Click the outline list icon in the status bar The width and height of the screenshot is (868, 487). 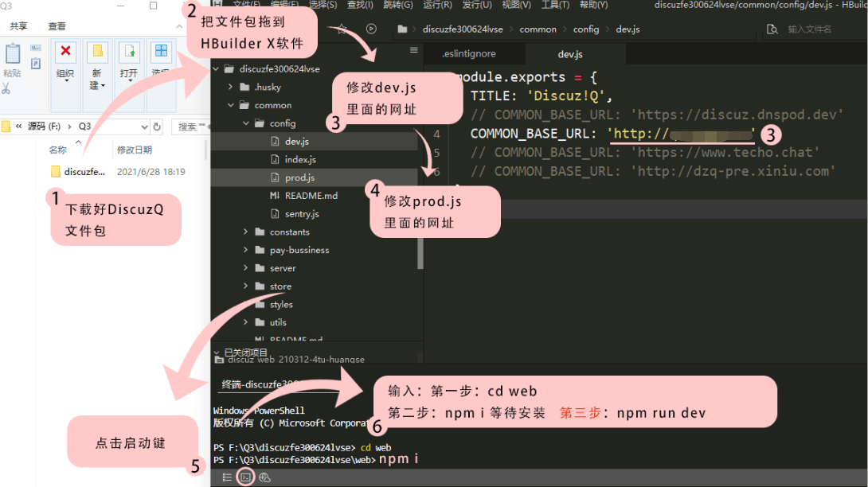228,477
